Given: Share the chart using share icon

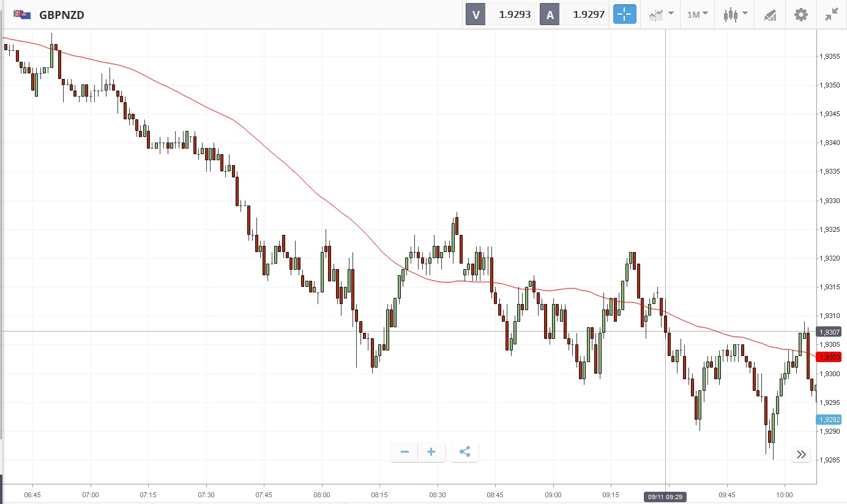Looking at the screenshot, I should pos(465,452).
